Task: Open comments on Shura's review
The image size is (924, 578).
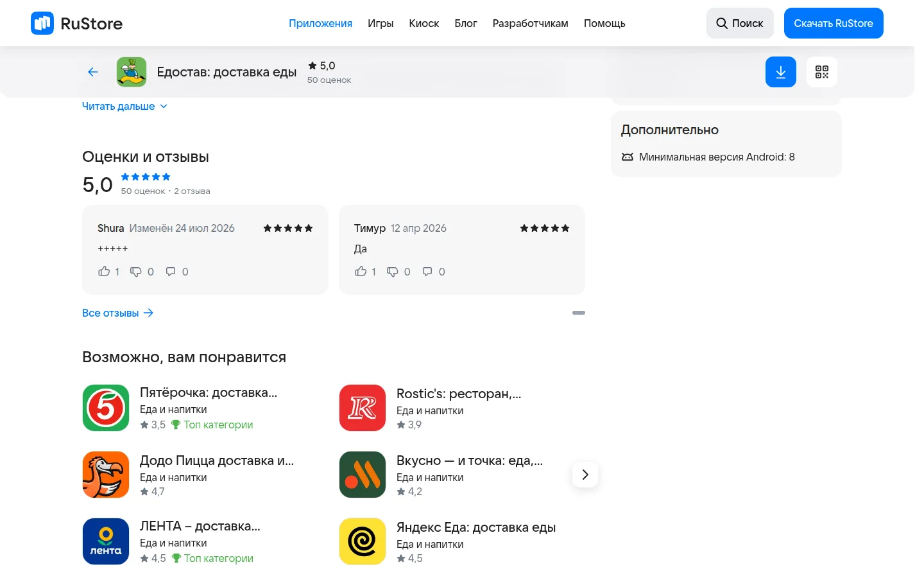Action: (171, 272)
